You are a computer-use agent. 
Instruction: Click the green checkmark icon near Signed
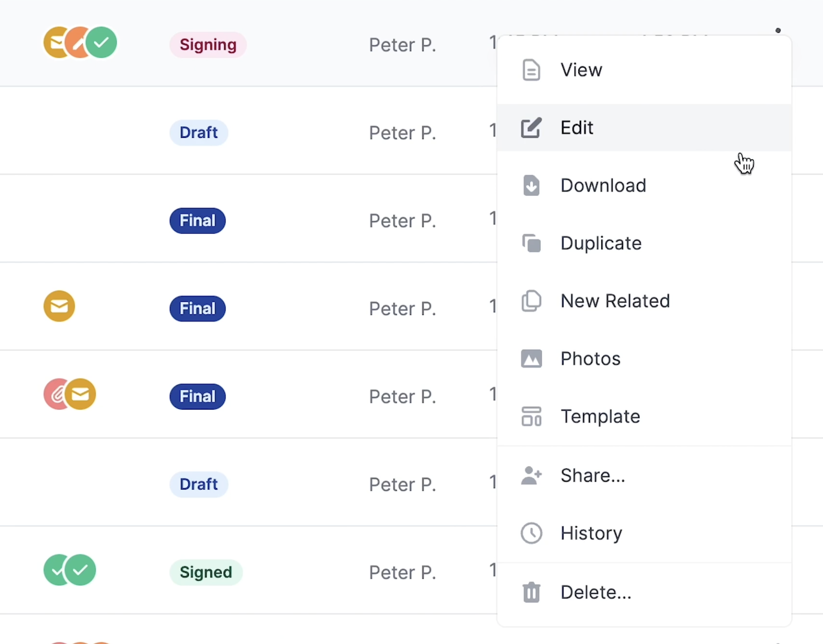point(81,570)
